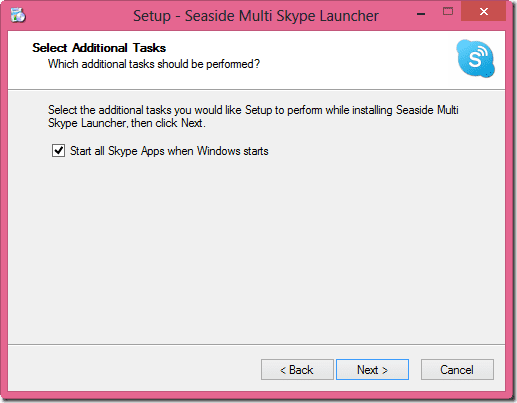Maximize the Setup window

pos(448,12)
